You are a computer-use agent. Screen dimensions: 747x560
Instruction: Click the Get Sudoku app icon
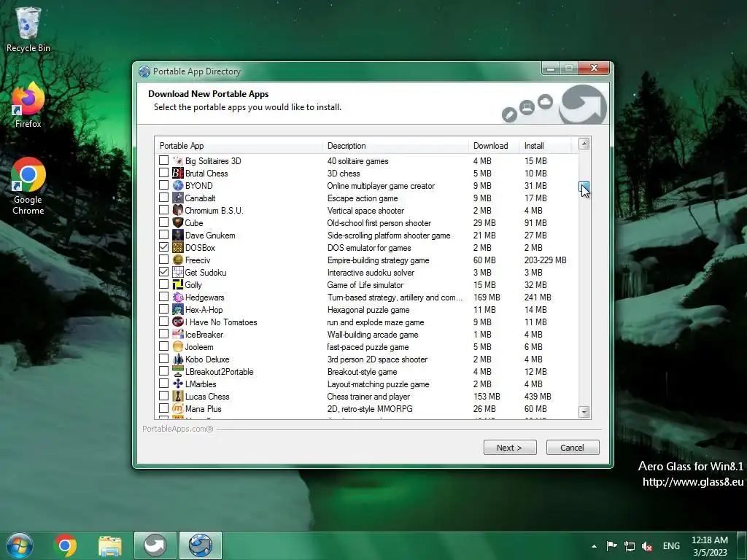[x=178, y=273]
